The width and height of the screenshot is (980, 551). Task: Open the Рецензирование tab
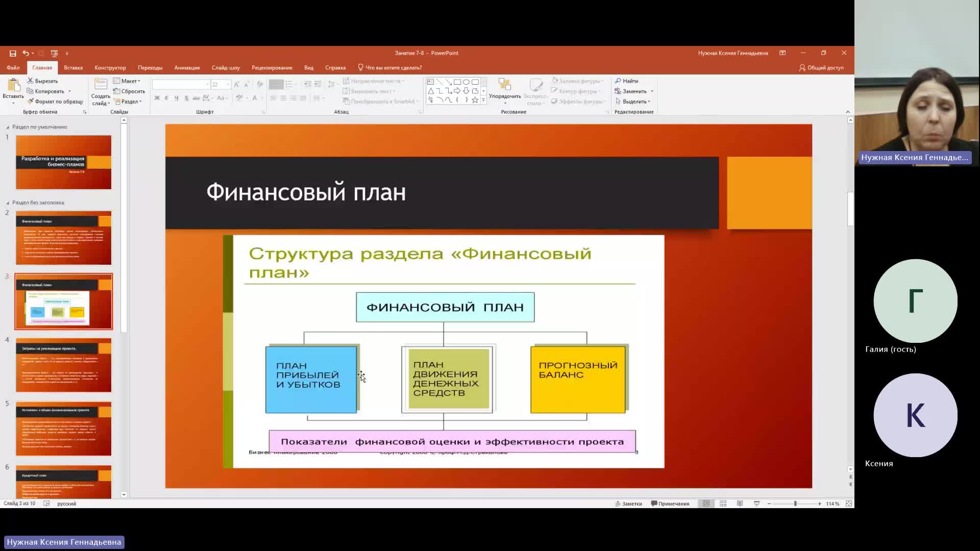pos(272,67)
